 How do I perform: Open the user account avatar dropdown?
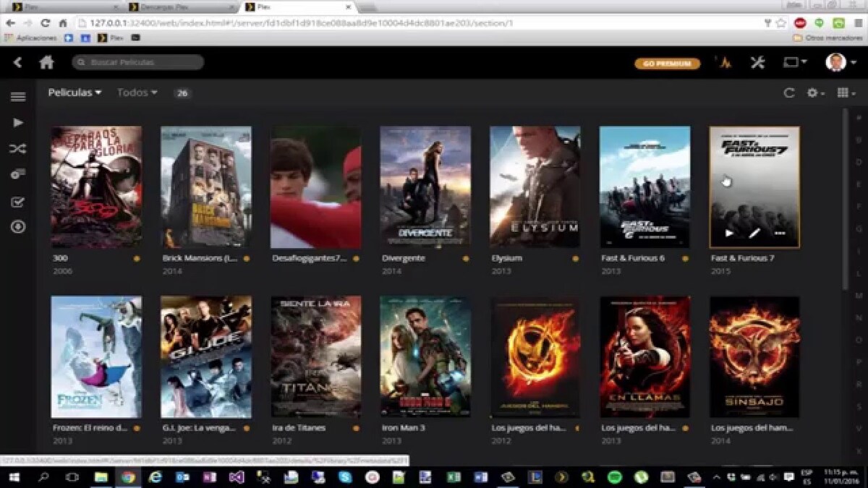[x=837, y=63]
